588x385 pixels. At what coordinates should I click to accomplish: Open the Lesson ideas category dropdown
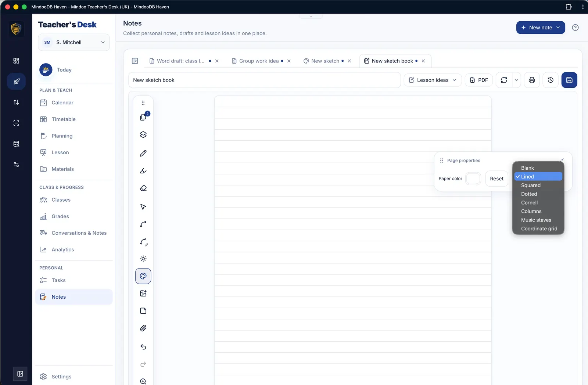pos(433,80)
